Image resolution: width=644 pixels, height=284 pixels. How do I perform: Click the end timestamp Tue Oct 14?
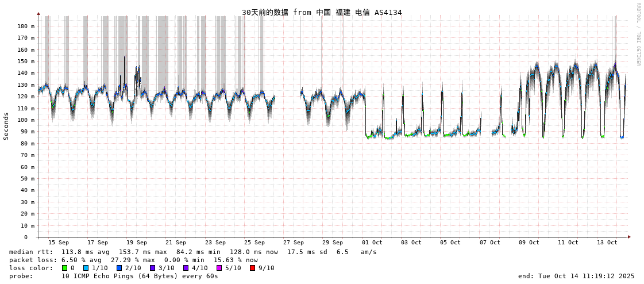coord(576,276)
